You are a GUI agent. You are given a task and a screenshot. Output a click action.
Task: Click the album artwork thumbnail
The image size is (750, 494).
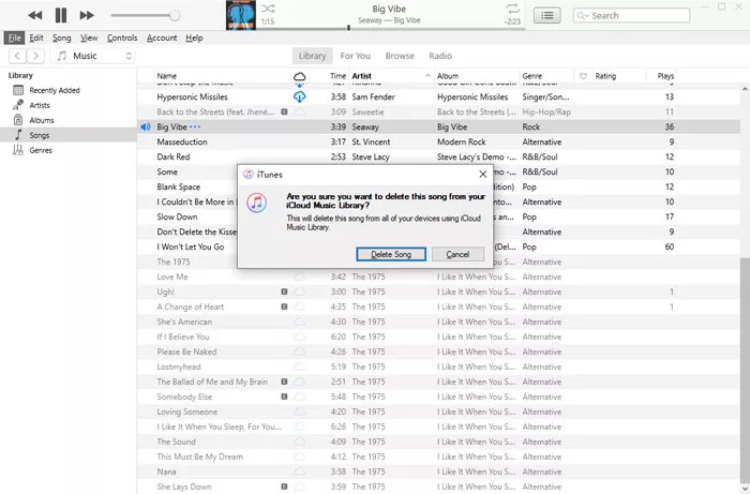click(240, 15)
